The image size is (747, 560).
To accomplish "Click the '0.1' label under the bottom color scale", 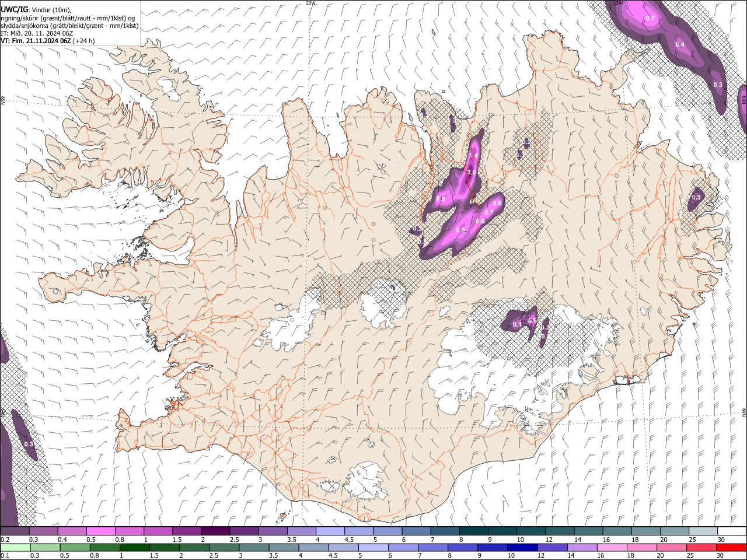I will tap(4, 555).
